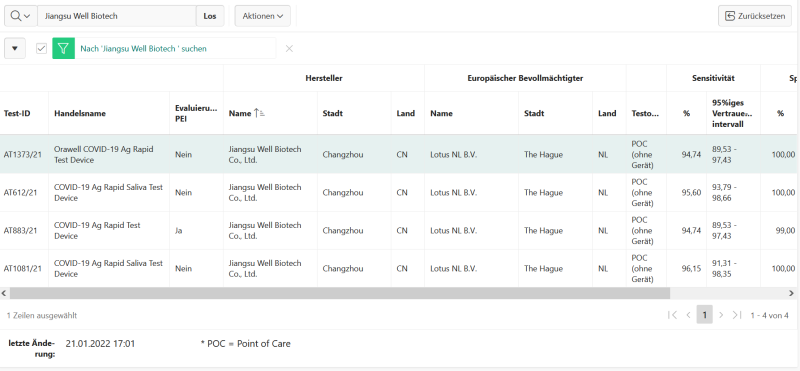Go to next page pagination arrow
Image resolution: width=800 pixels, height=371 pixels.
[721, 315]
